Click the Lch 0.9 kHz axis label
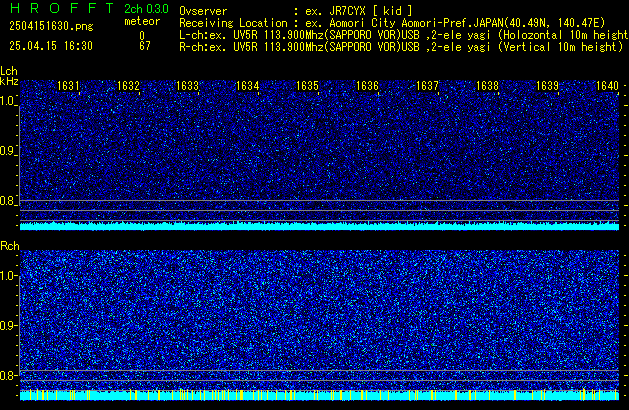This screenshot has height=410, width=629. (7, 151)
